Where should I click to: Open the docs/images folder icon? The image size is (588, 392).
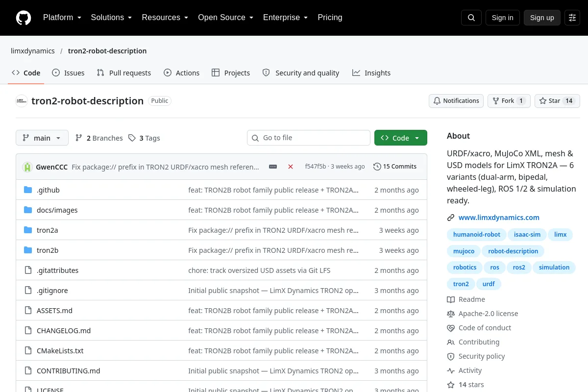click(28, 210)
